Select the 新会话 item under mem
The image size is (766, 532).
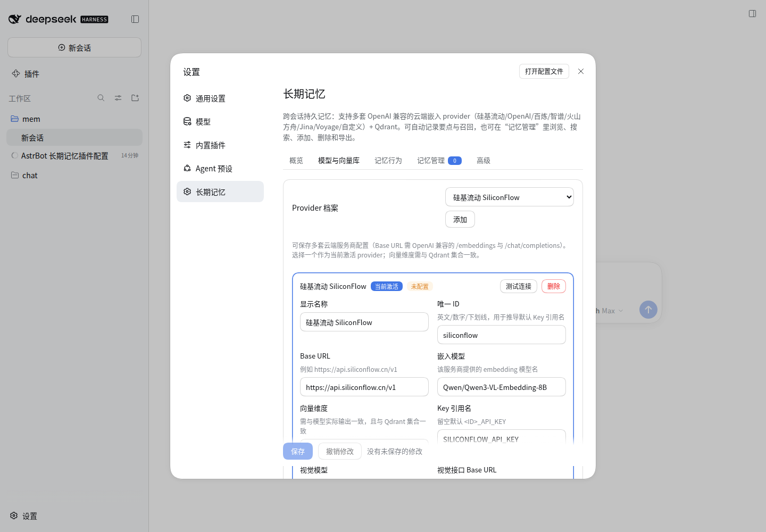coord(74,137)
